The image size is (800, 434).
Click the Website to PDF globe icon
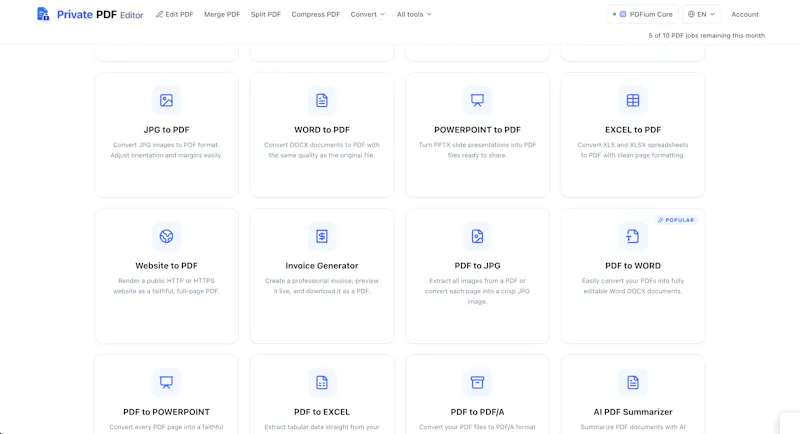pyautogui.click(x=166, y=236)
